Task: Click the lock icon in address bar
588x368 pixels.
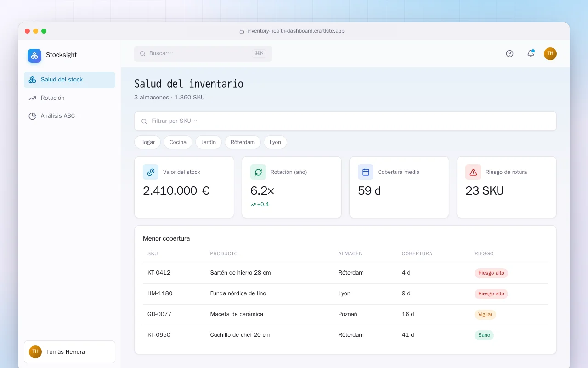Action: [242, 31]
